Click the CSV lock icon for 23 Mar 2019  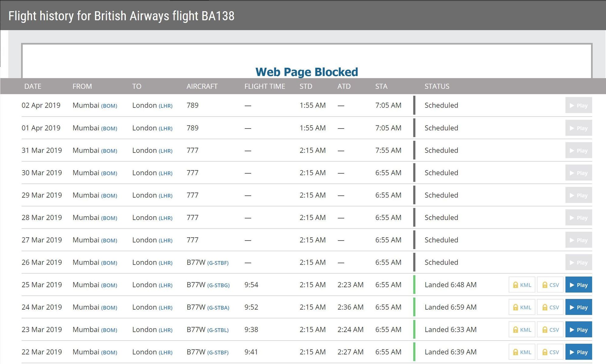click(x=544, y=329)
